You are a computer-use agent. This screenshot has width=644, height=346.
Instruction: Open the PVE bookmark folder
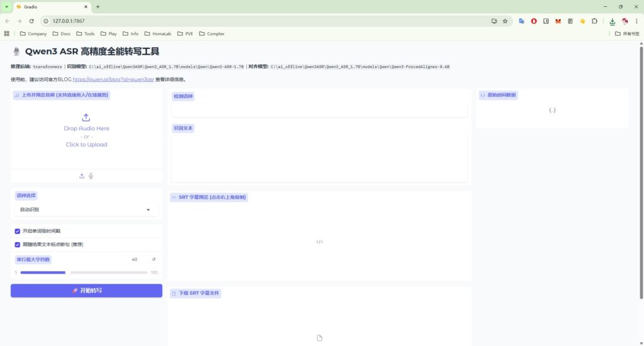[186, 34]
